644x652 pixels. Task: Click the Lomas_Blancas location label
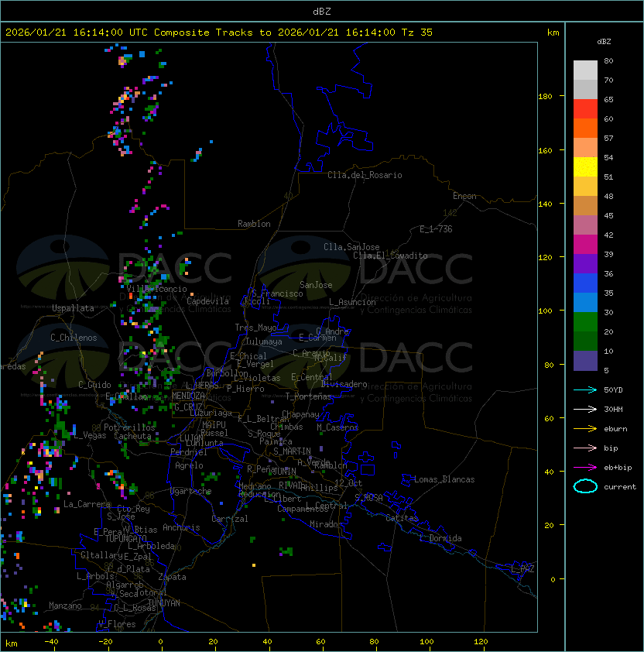(444, 479)
